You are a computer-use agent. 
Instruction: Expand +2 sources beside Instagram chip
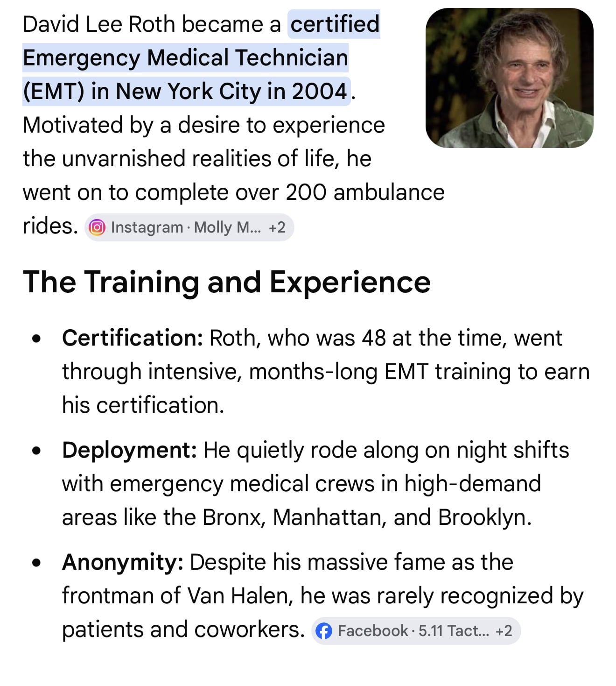tap(277, 227)
